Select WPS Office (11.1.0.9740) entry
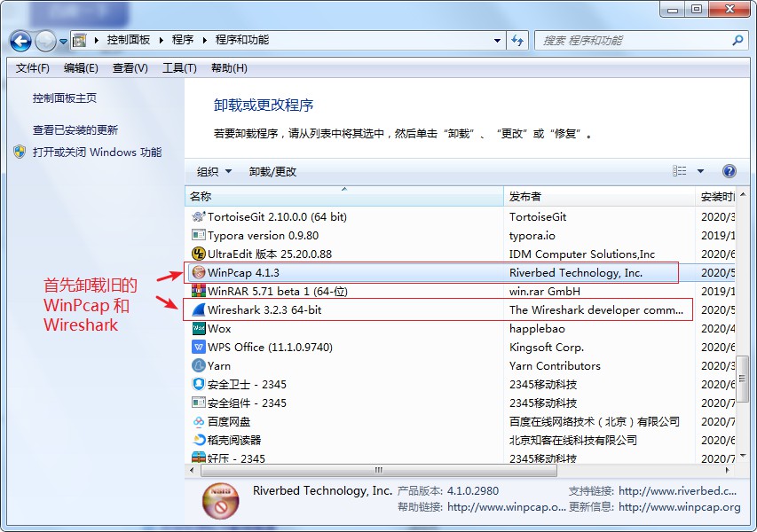This screenshot has height=532, width=757. coord(270,348)
